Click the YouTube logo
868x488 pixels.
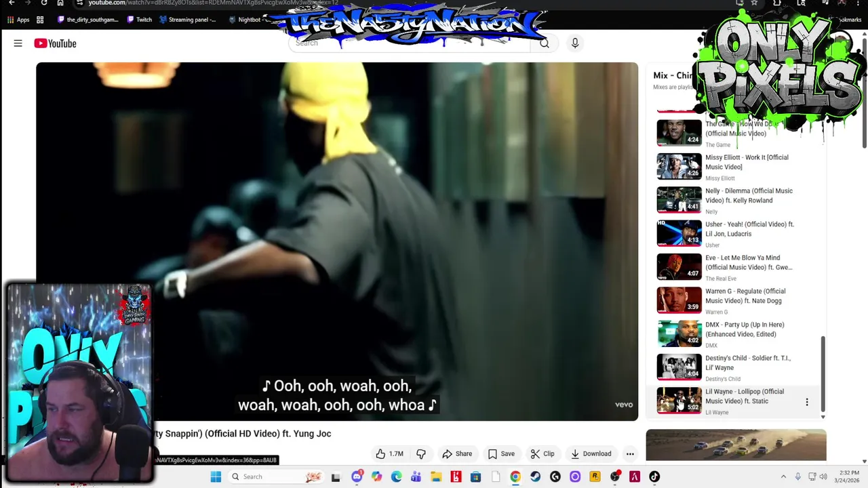55,43
